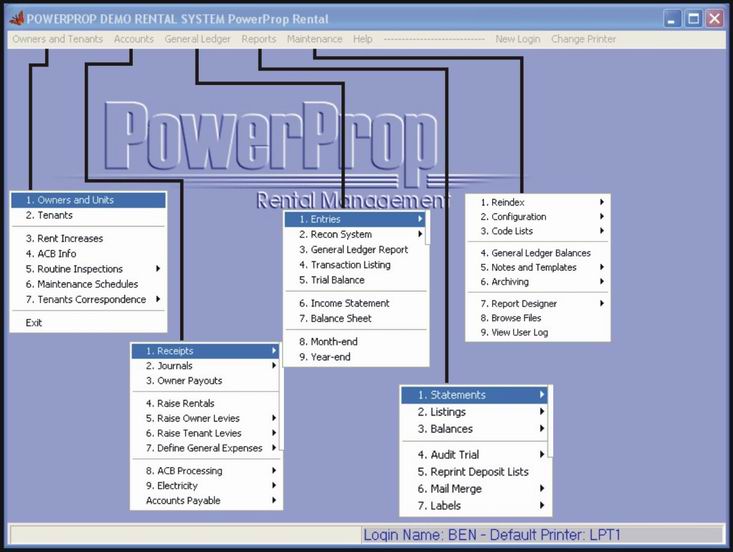733x552 pixels.
Task: Choose 4. ACB Info
Action: click(x=88, y=254)
